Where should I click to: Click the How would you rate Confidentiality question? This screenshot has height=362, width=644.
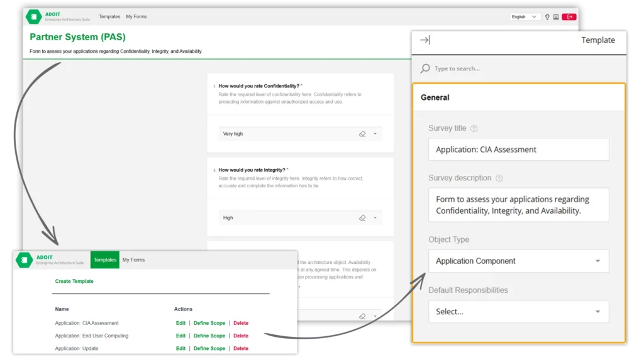[x=258, y=86]
